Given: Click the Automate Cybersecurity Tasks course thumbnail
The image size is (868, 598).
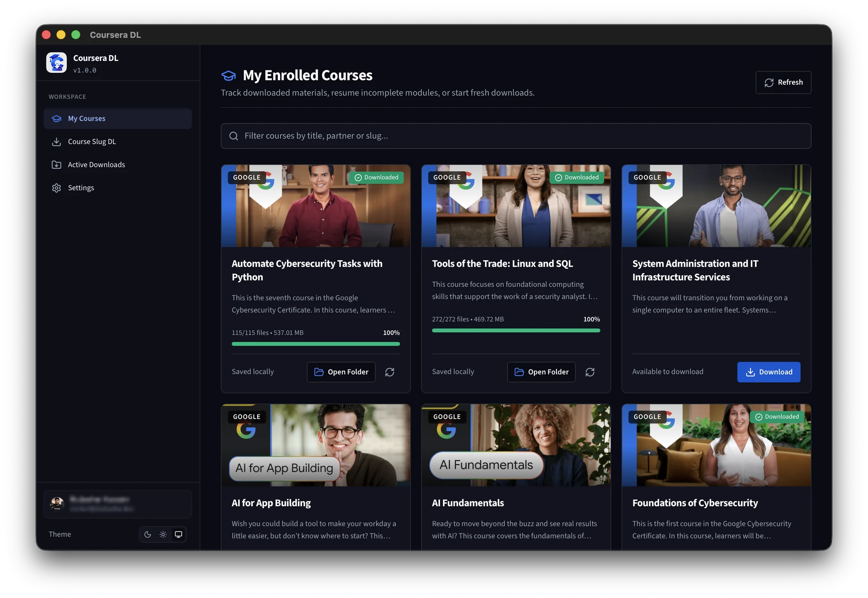Looking at the screenshot, I should point(316,206).
